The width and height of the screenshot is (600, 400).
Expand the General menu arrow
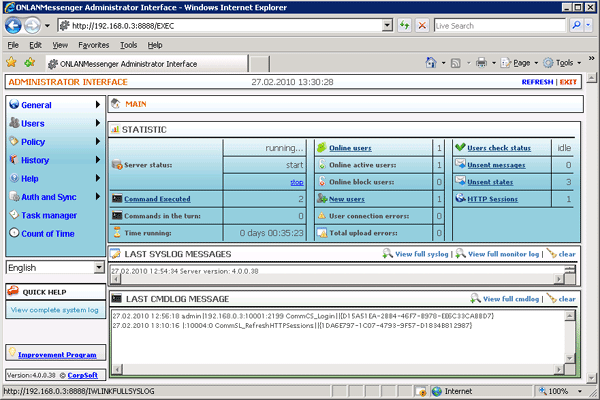(x=98, y=104)
